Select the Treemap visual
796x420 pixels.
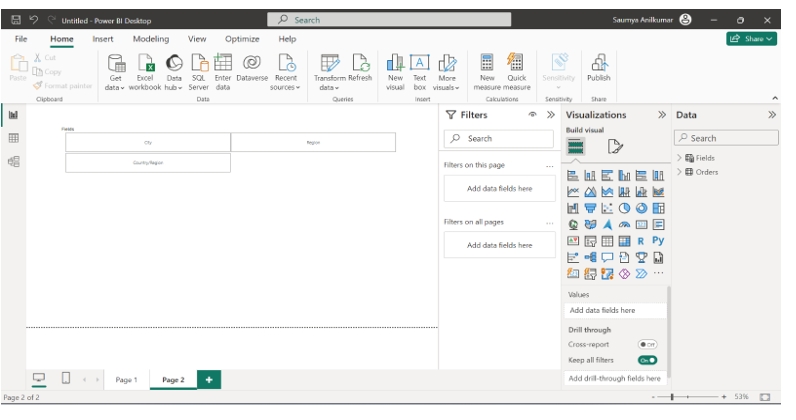click(x=658, y=208)
